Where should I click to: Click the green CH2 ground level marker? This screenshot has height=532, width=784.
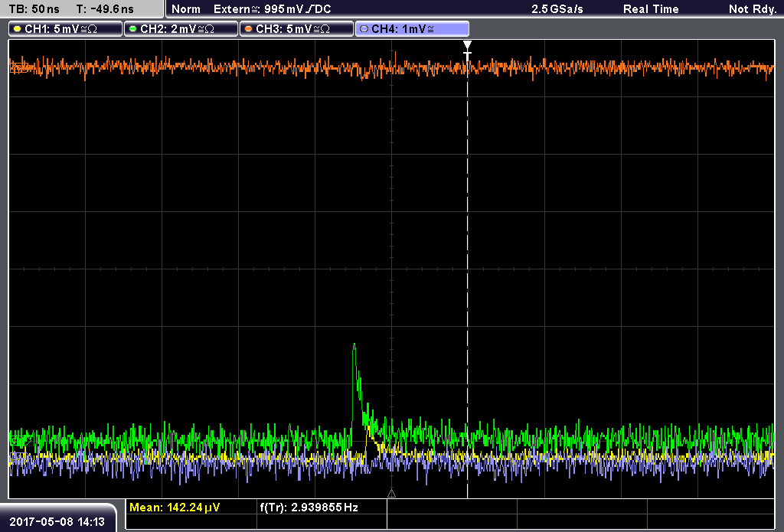(x=19, y=440)
